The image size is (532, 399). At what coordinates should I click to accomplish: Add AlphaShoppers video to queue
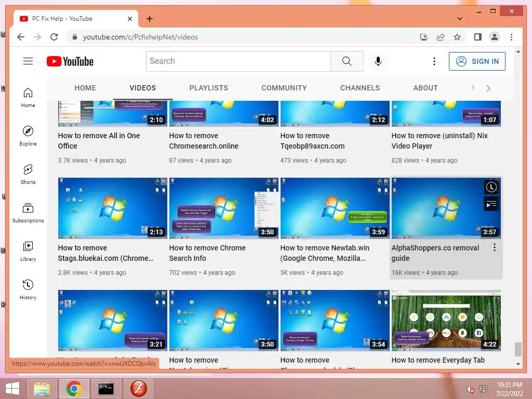pyautogui.click(x=491, y=204)
